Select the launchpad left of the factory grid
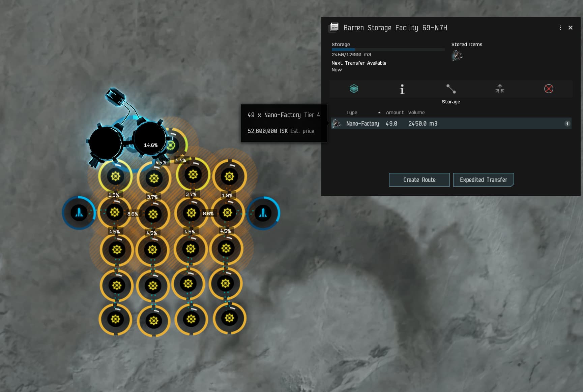The height and width of the screenshot is (392, 583). click(79, 213)
